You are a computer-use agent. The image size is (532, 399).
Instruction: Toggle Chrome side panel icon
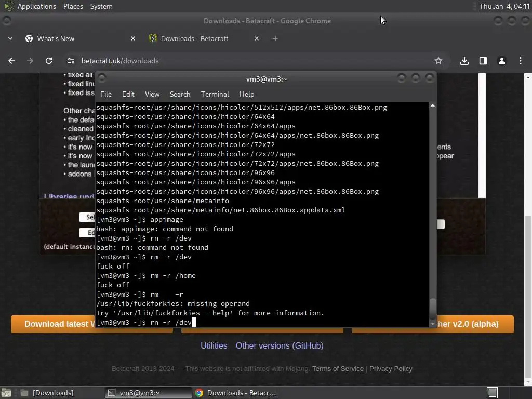483,61
